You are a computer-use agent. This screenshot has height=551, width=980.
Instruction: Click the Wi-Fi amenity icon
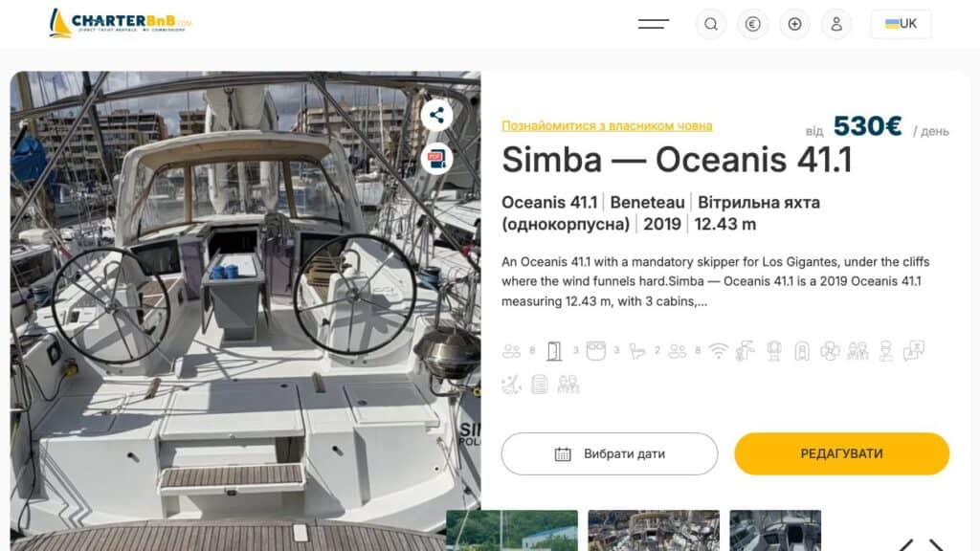[718, 351]
